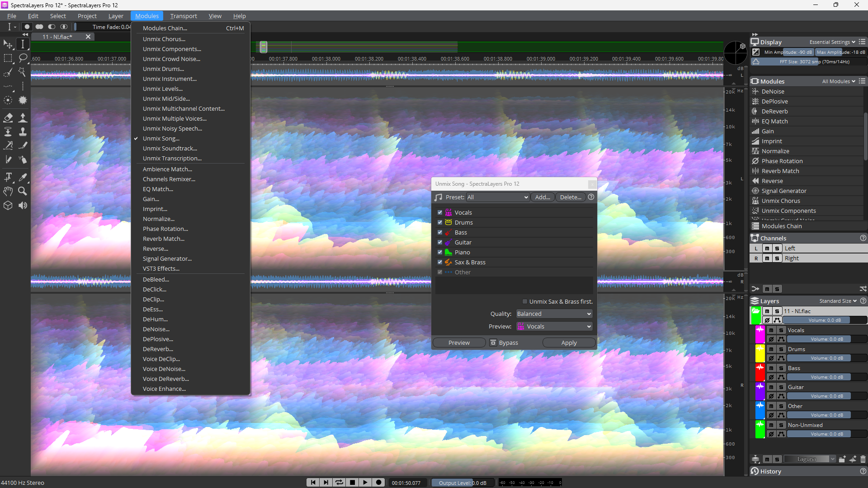Image resolution: width=868 pixels, height=488 pixels.
Task: Choose the intersect selection mode icon
Action: click(x=64, y=27)
